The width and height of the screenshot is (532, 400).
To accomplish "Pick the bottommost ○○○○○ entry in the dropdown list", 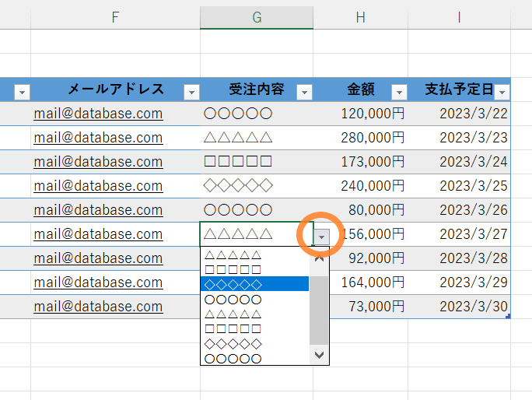I will coord(255,358).
